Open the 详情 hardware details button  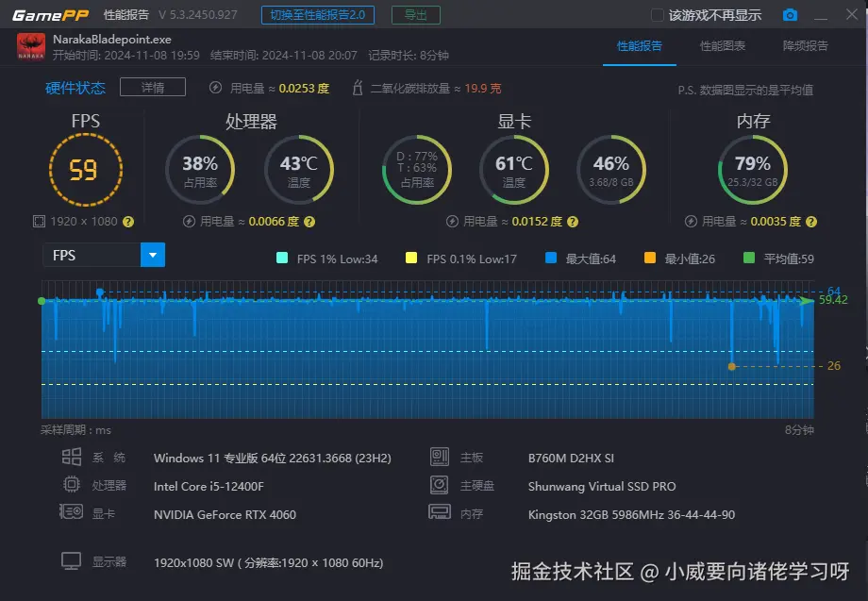pyautogui.click(x=153, y=88)
